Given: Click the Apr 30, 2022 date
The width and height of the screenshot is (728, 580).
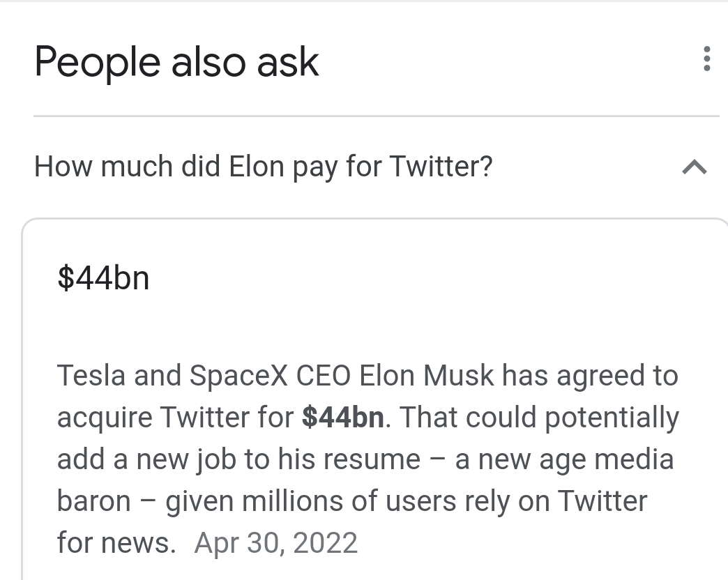Looking at the screenshot, I should tap(275, 543).
